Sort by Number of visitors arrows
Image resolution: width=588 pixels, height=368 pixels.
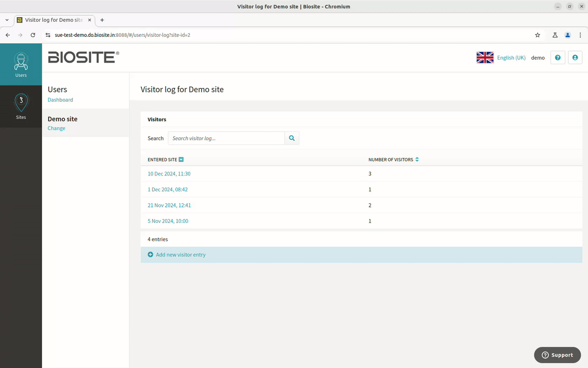click(x=417, y=159)
